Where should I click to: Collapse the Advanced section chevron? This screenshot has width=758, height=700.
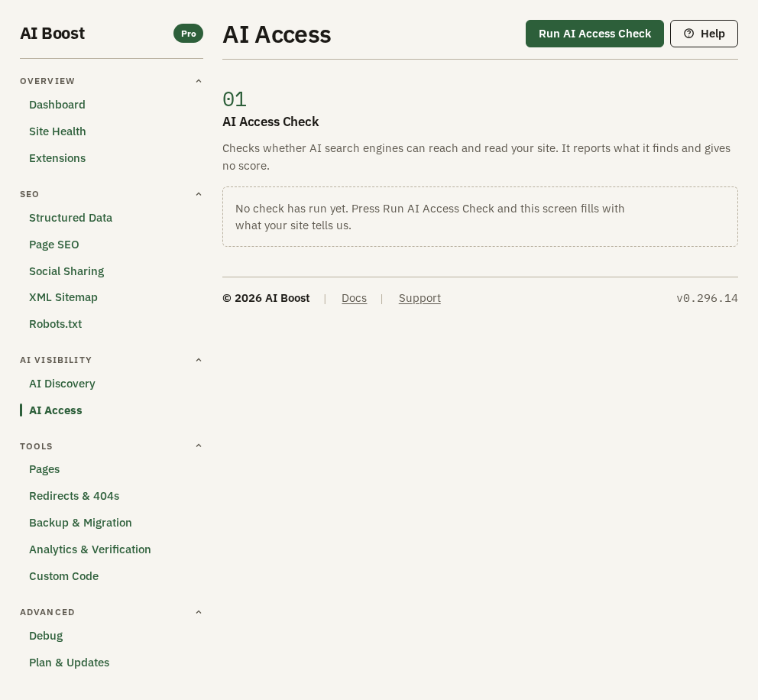tap(198, 612)
